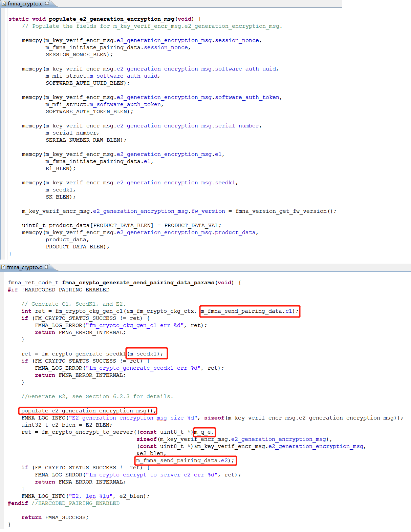This screenshot has height=532, width=411.
Task: Click m_q_e argument
Action: [x=202, y=432]
